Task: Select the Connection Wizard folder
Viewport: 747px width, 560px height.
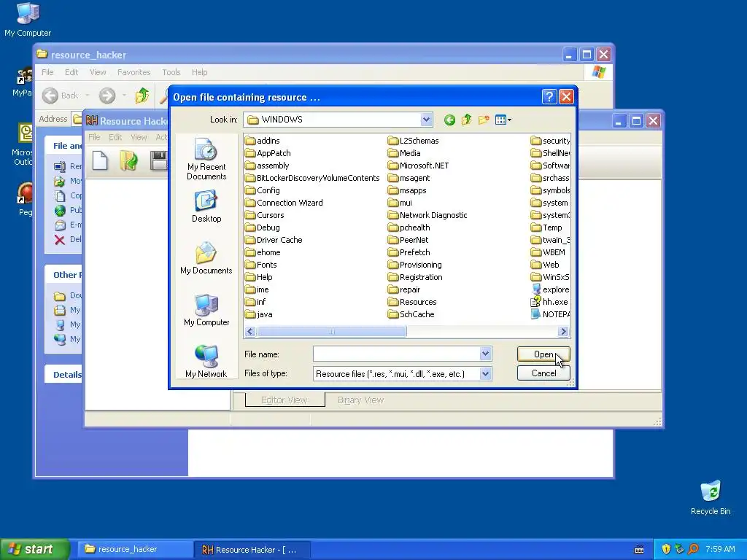Action: (x=284, y=203)
